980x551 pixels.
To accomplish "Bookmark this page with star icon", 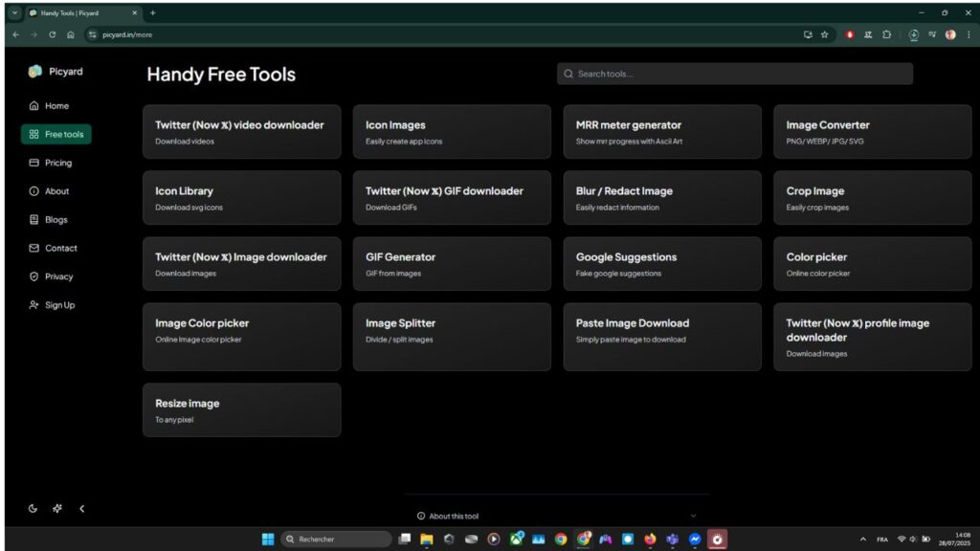I will pyautogui.click(x=824, y=35).
